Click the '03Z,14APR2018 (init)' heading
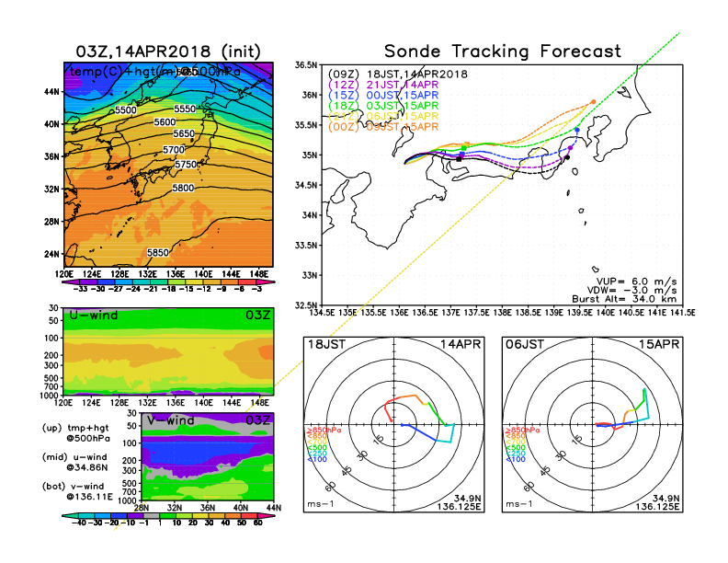Image resolution: width=728 pixels, height=563 pixels. point(167,52)
